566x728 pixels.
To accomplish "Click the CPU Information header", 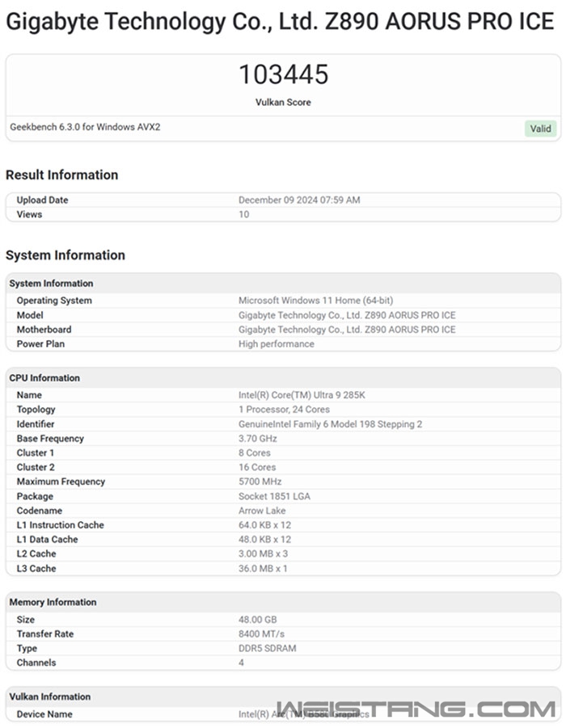I will tap(283, 378).
